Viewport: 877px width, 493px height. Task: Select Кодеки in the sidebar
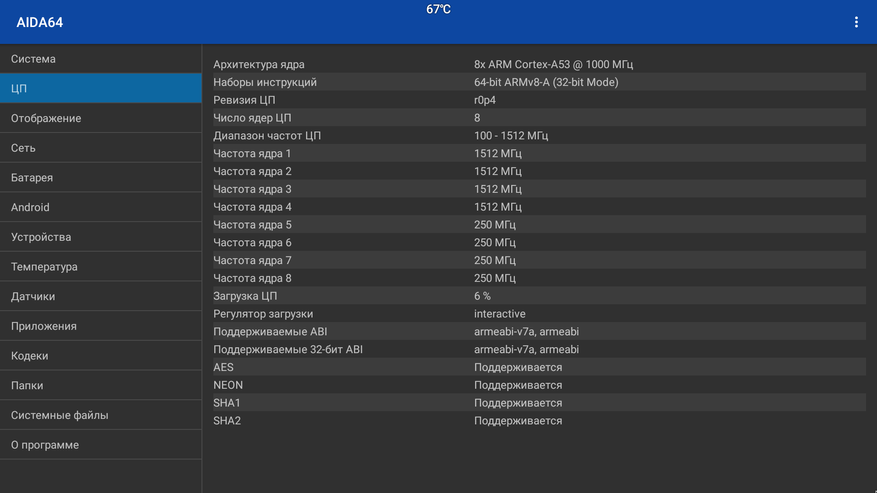coord(101,355)
